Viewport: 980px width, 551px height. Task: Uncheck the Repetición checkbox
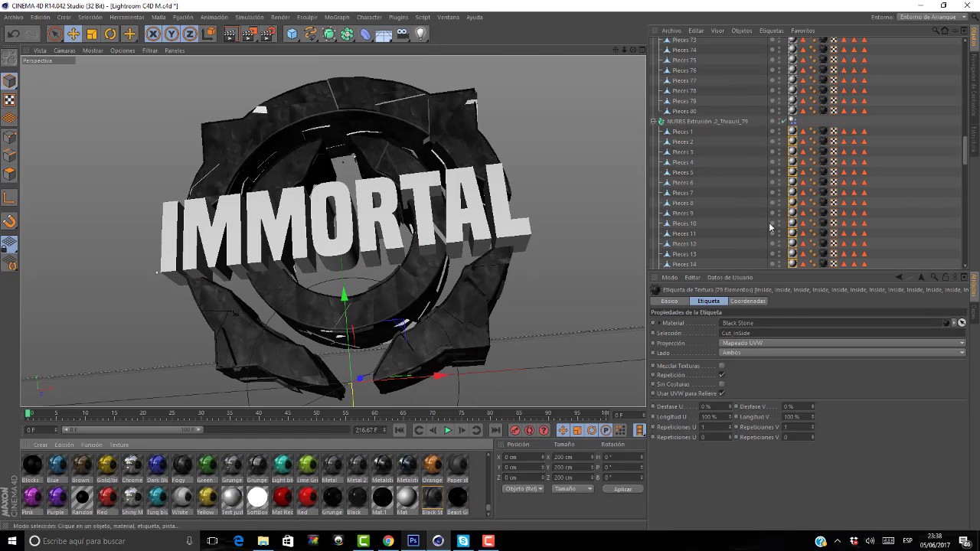click(x=721, y=375)
